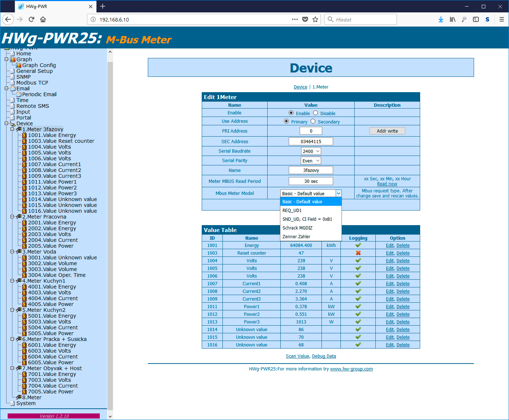509x420 pixels.
Task: Open page actions three-dot menu in address bar
Action: pos(295,19)
